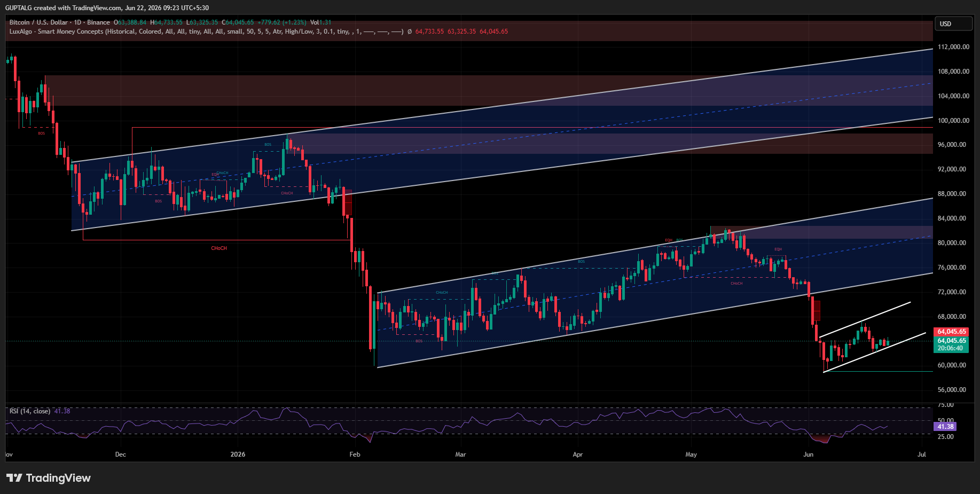980x494 pixels.
Task: Click the 112,000.00 price axis label
Action: pos(953,47)
